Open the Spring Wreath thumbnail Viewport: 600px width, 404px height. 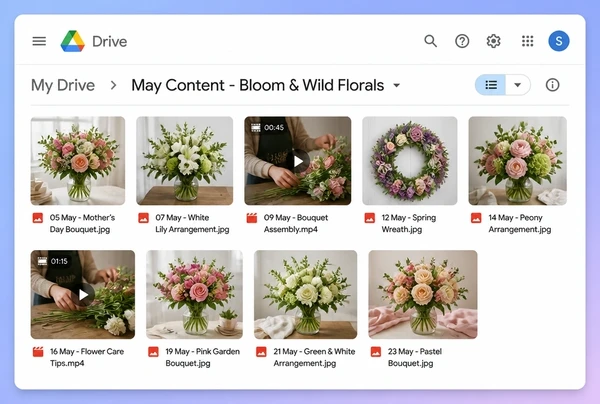point(410,161)
